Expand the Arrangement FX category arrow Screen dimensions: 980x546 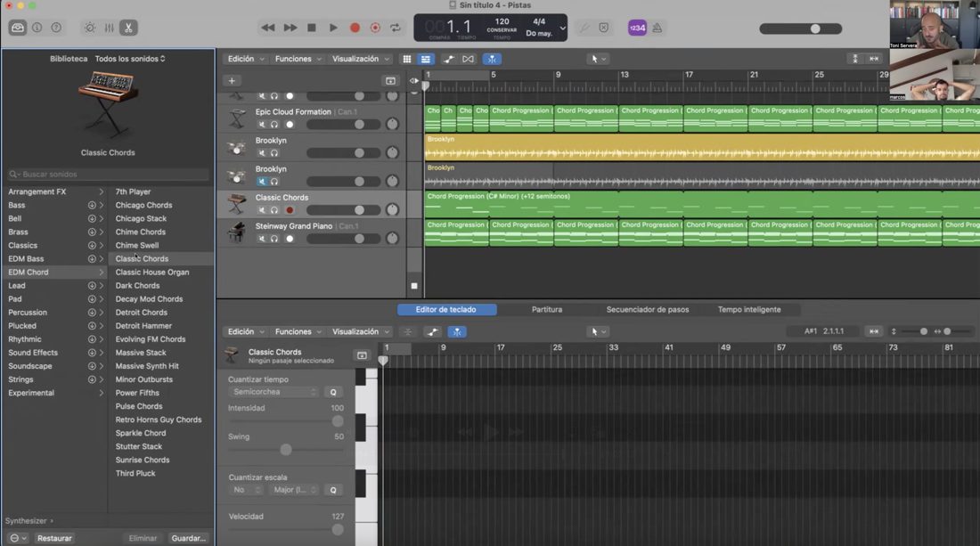102,192
